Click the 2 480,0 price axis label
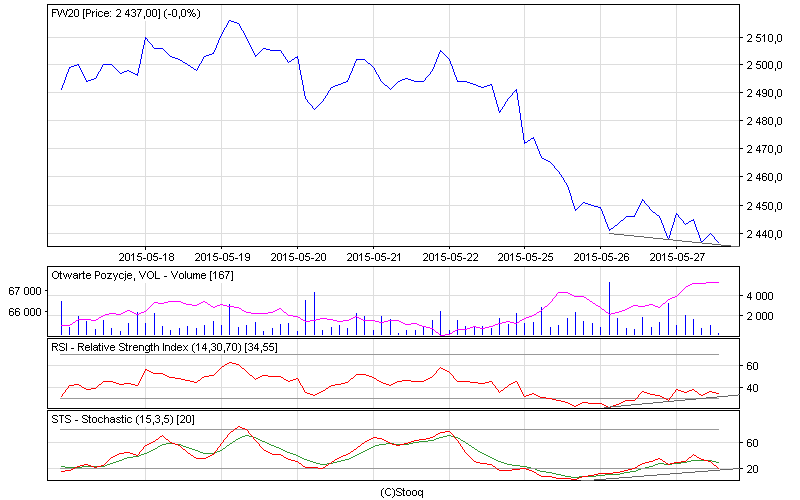This screenshot has width=800, height=500. [763, 122]
